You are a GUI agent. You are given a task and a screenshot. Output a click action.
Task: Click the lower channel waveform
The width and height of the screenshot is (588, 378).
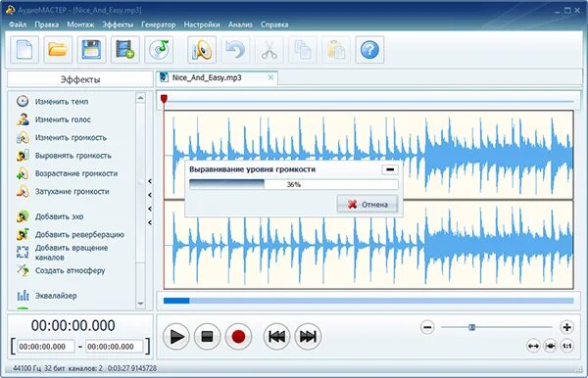click(368, 245)
